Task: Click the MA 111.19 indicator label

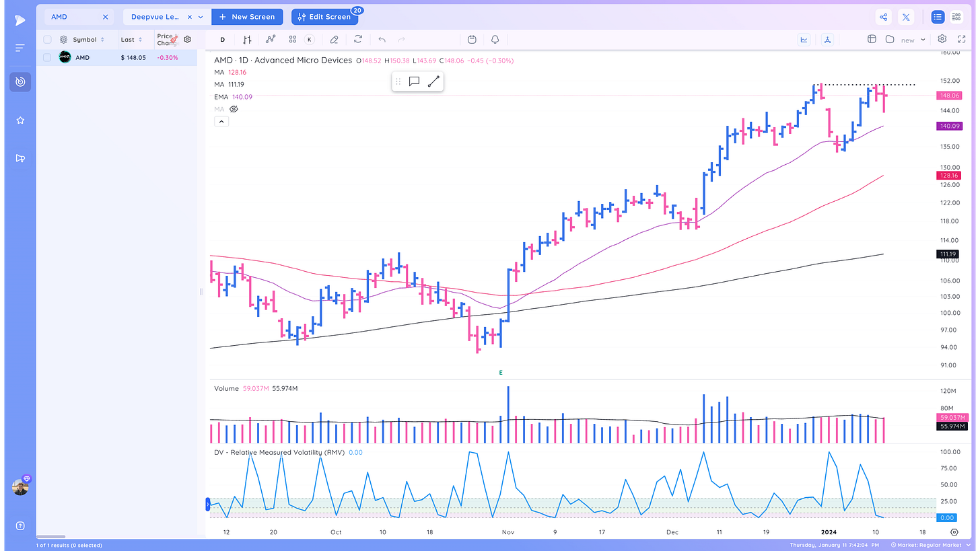Action: [x=229, y=84]
